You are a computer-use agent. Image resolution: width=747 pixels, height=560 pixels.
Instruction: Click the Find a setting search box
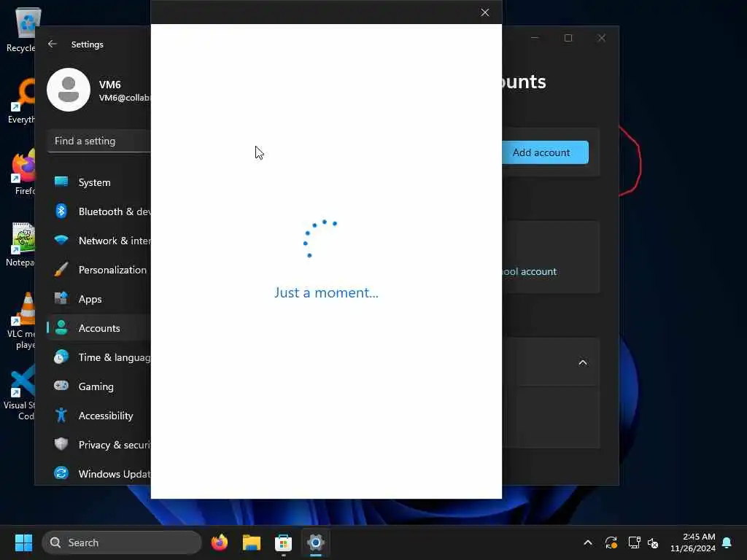pos(99,141)
